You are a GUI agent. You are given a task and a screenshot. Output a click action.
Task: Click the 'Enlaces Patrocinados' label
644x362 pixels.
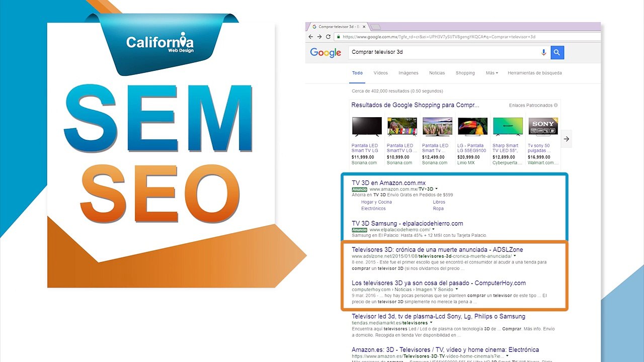[x=531, y=106]
